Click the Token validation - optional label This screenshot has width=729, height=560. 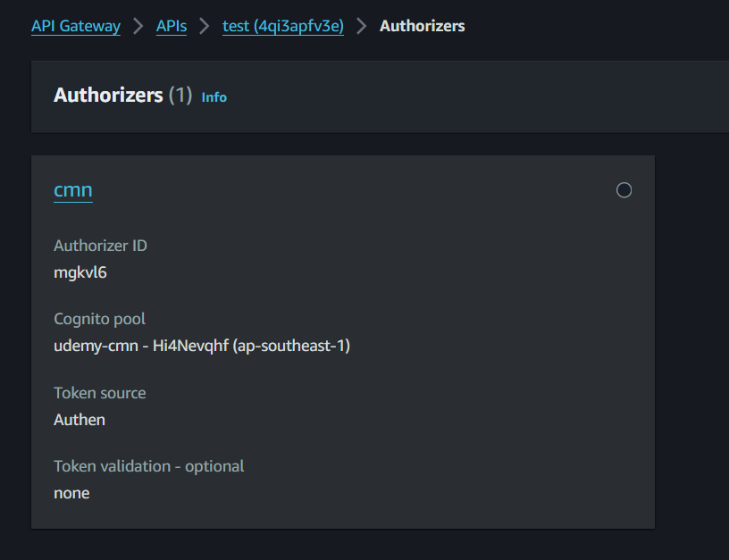[x=148, y=466]
